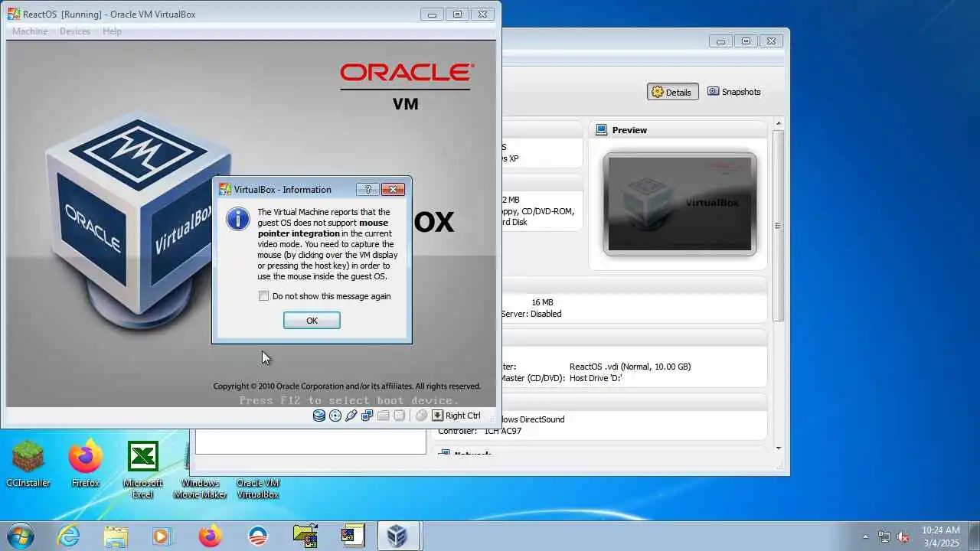Viewport: 980px width, 551px height.
Task: Open Windows Media Player from the taskbar
Action: [x=162, y=536]
